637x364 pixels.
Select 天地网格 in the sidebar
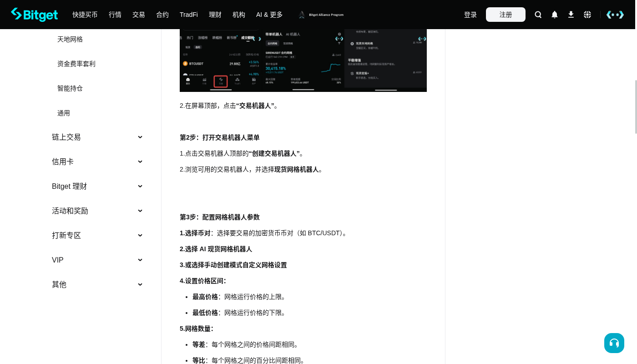point(70,39)
